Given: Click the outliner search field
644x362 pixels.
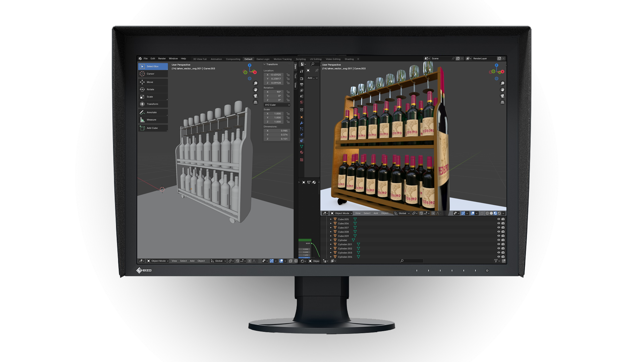Looking at the screenshot, I should pos(412,261).
